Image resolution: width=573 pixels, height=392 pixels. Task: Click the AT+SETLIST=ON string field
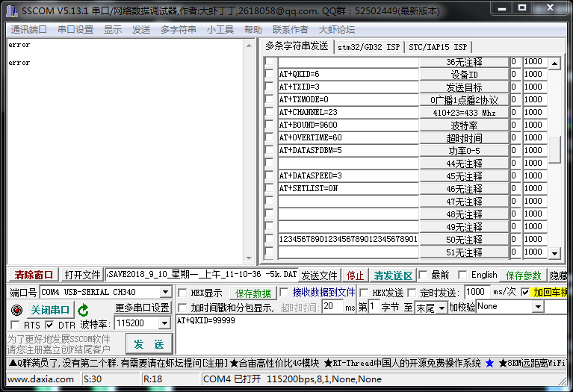pyautogui.click(x=348, y=188)
